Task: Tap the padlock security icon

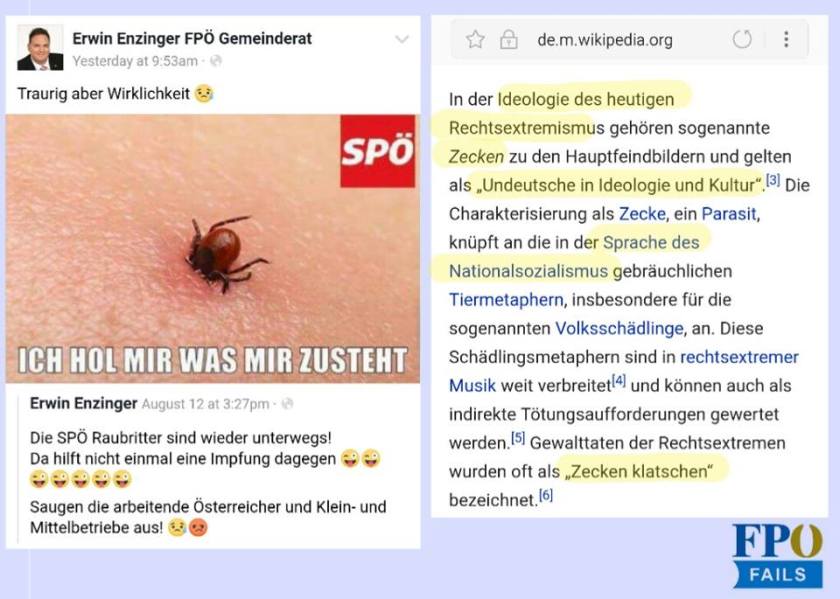Action: pyautogui.click(x=508, y=40)
